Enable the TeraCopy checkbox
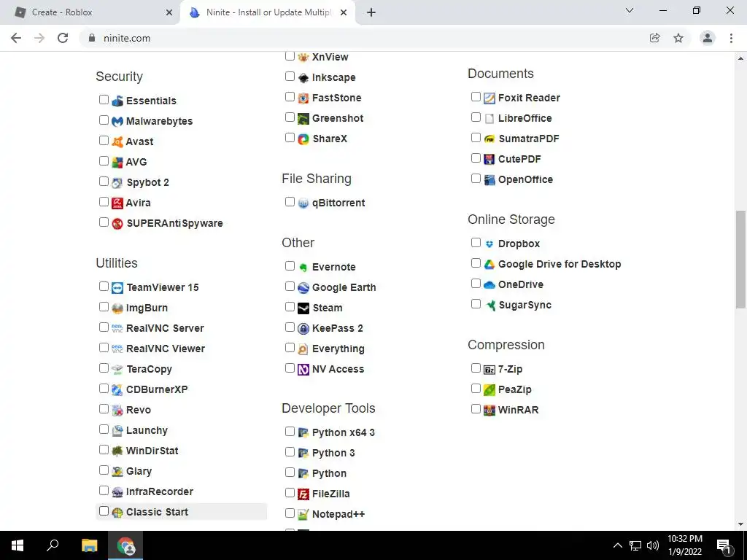Screen dimensions: 747x560 (104, 368)
